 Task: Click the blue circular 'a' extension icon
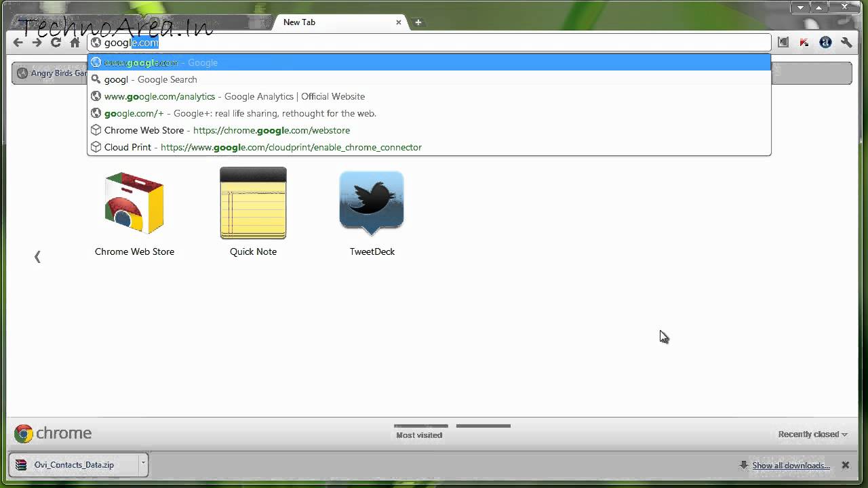click(825, 43)
